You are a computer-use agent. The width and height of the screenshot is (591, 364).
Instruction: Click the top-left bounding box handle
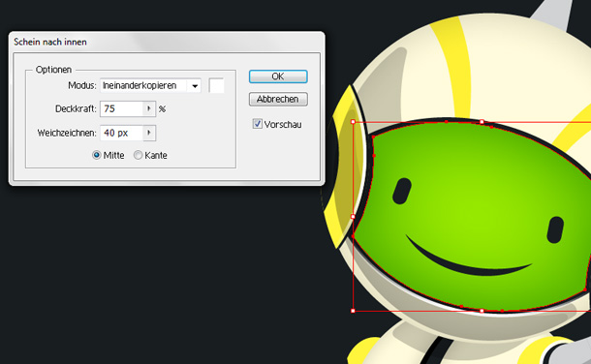coord(354,122)
